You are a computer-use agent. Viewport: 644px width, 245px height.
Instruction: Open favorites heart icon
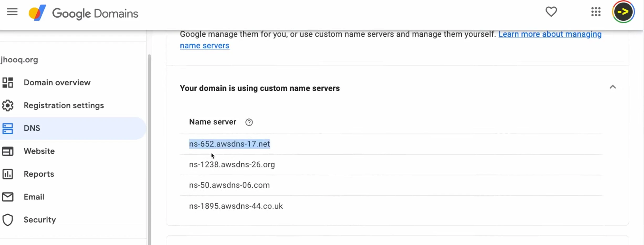(x=551, y=12)
